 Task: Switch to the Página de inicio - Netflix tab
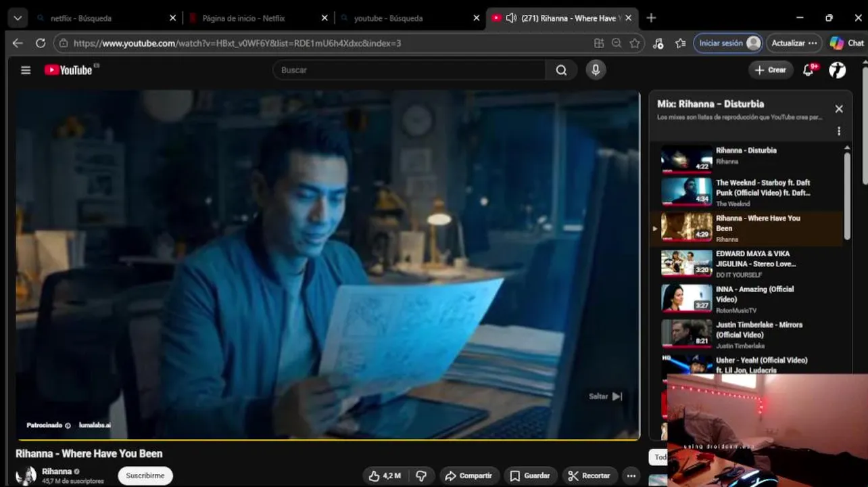tap(257, 18)
